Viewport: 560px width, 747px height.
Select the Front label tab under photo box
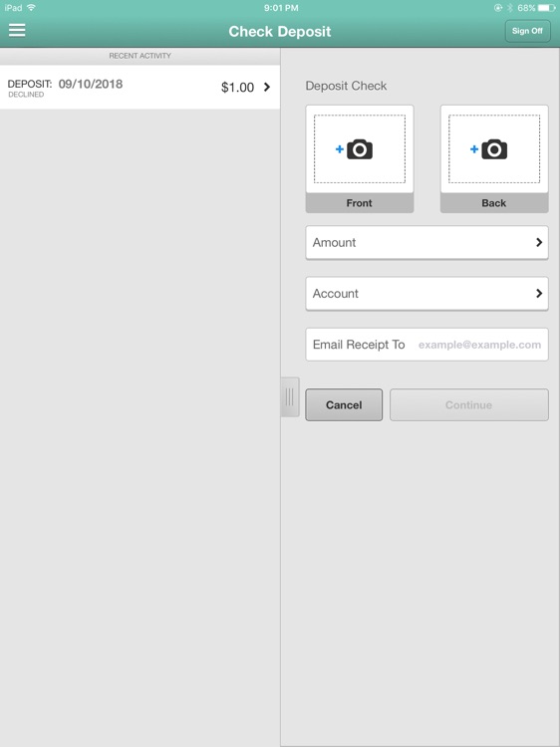click(x=360, y=203)
